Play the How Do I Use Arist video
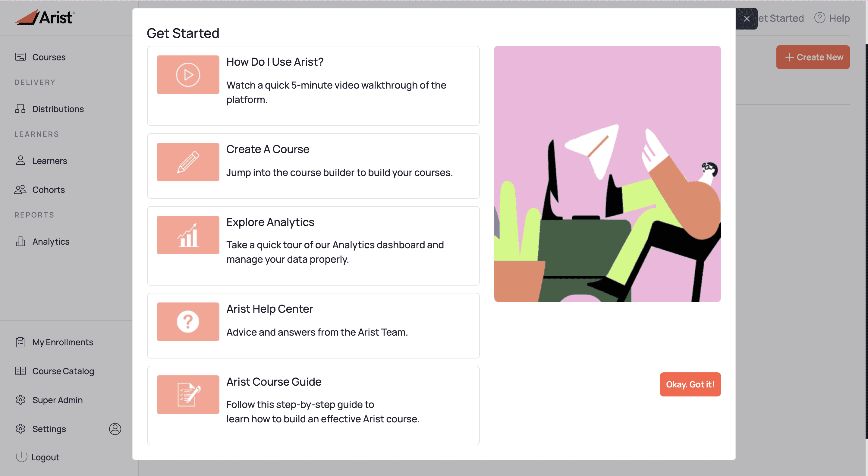 188,74
